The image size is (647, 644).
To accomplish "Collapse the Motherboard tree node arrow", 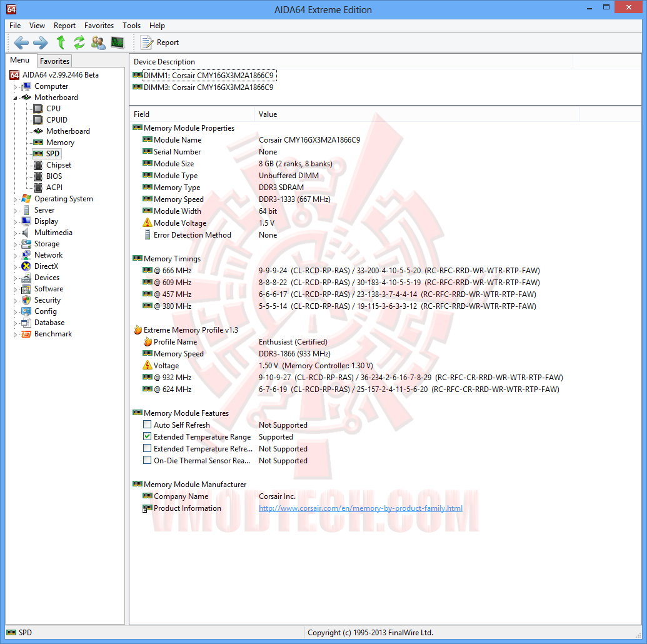I will coord(15,98).
